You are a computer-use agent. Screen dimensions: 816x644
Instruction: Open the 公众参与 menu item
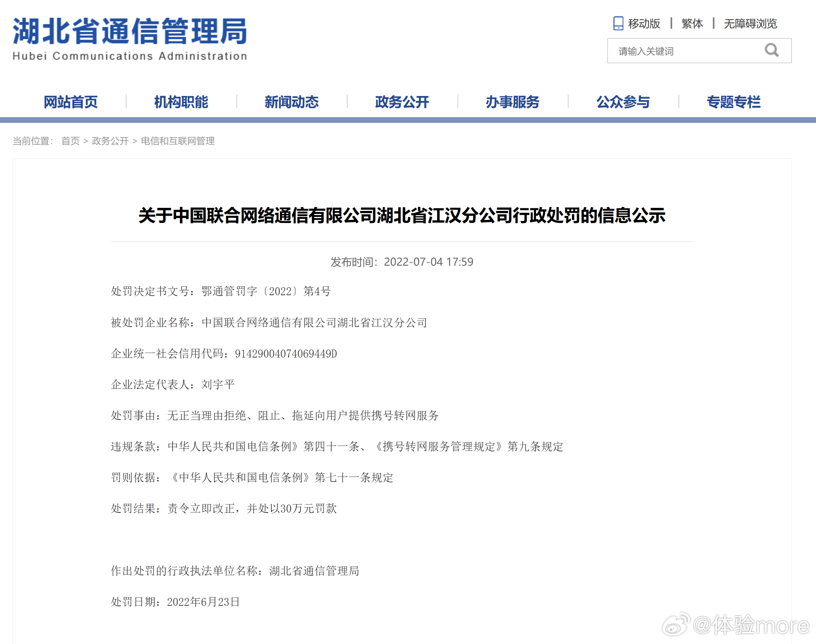622,101
